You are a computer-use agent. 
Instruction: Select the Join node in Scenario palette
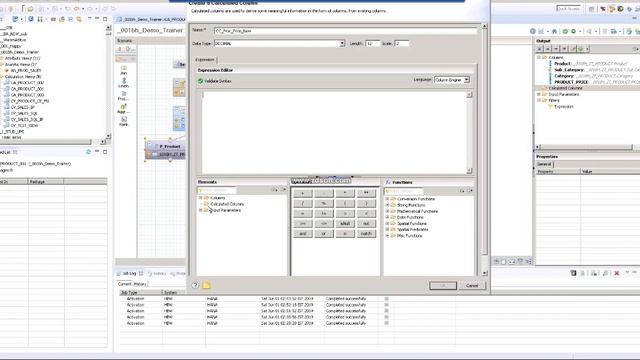[124, 70]
